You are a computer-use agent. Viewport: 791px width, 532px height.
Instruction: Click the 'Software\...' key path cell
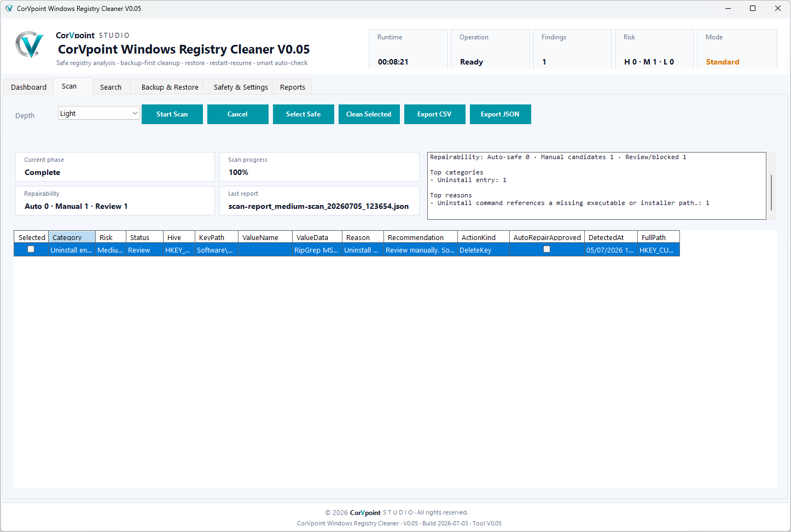(x=217, y=250)
